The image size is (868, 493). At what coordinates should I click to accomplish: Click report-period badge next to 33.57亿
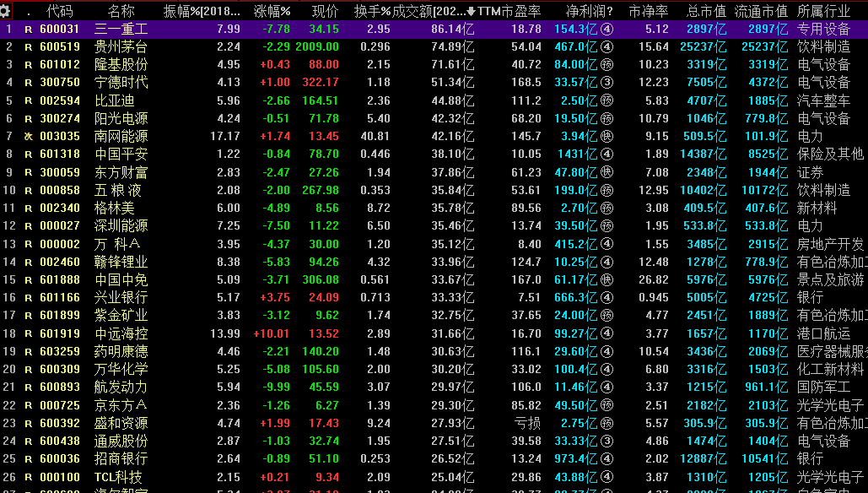point(607,83)
